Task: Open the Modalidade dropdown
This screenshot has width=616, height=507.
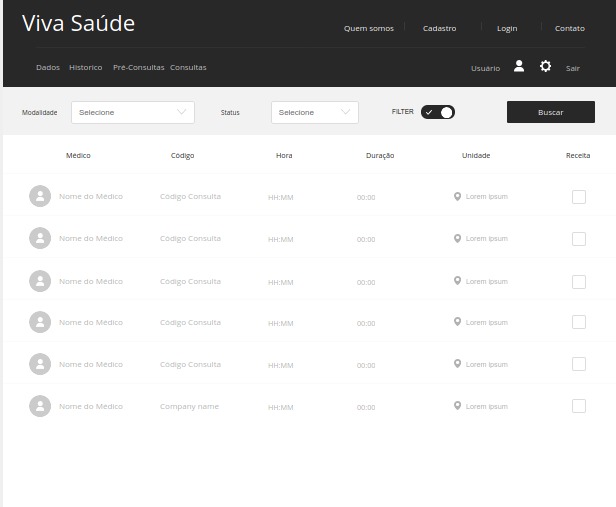Action: (133, 112)
